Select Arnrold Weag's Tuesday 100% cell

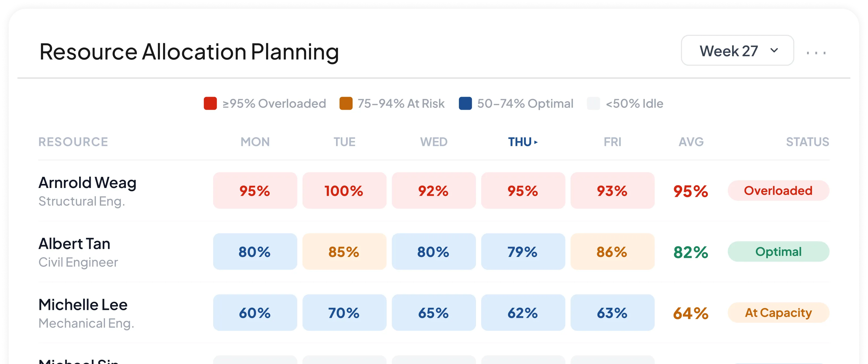pos(344,191)
